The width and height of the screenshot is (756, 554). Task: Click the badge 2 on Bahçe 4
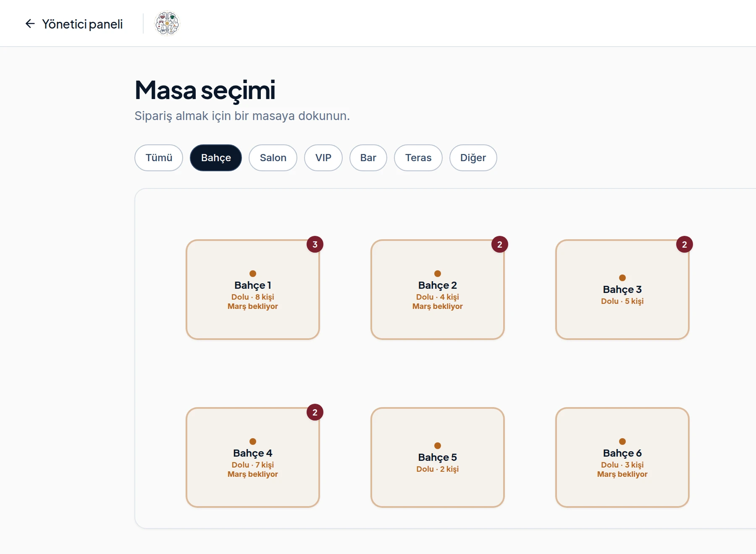pyautogui.click(x=315, y=412)
